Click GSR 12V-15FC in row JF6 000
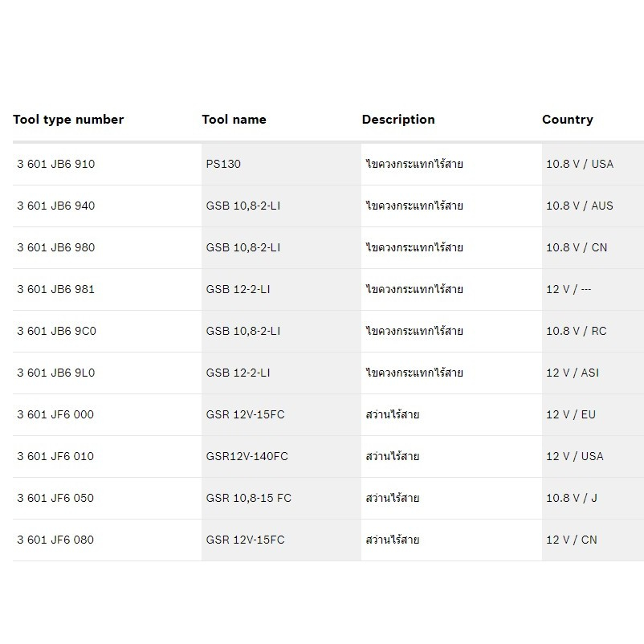The height and width of the screenshot is (644, 644). [245, 414]
